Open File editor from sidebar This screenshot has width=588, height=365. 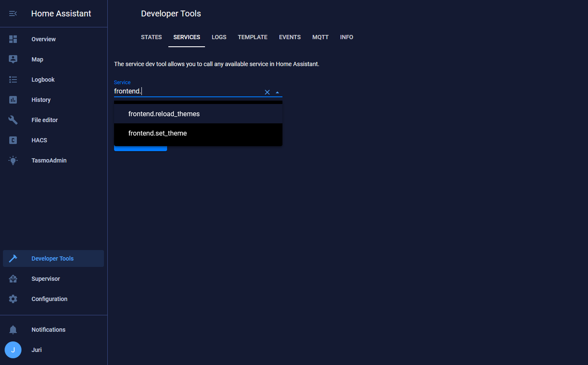click(x=53, y=120)
